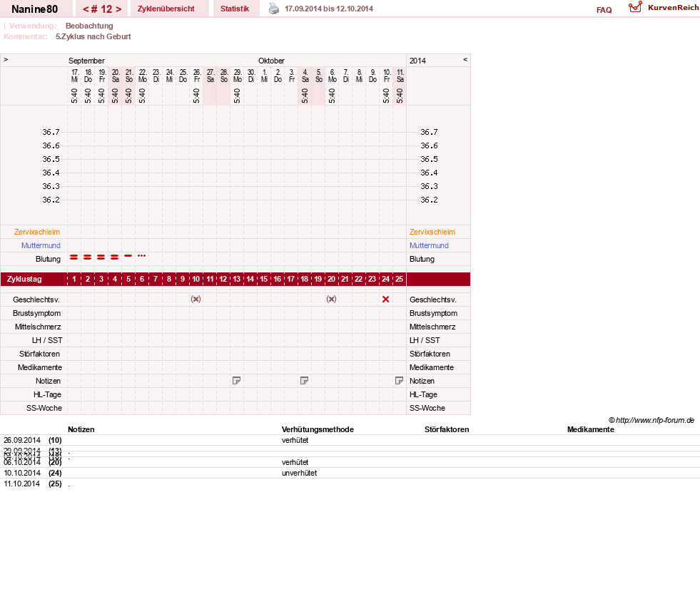This screenshot has width=700, height=614.
Task: Click the left Geschlechtsv. row label
Action: click(36, 300)
